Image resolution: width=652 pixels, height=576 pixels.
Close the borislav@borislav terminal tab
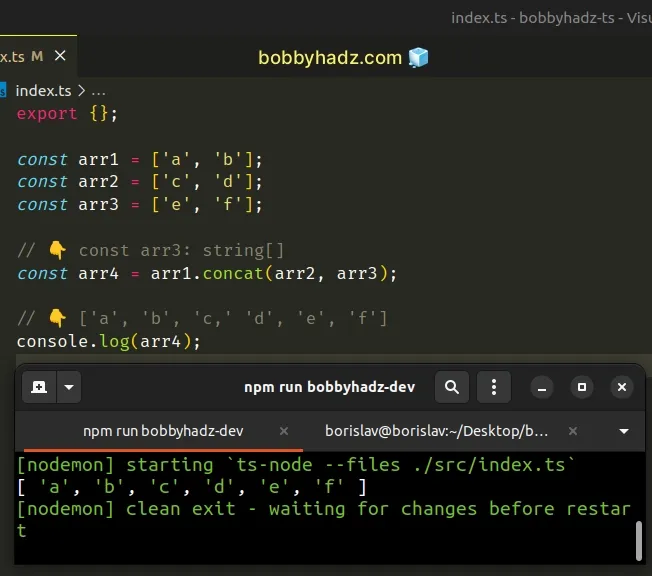click(573, 431)
